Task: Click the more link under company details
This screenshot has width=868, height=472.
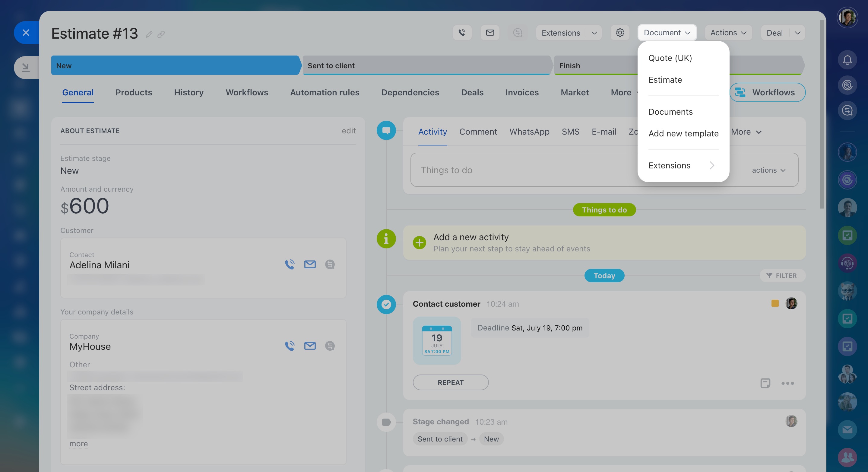Action: click(x=78, y=444)
